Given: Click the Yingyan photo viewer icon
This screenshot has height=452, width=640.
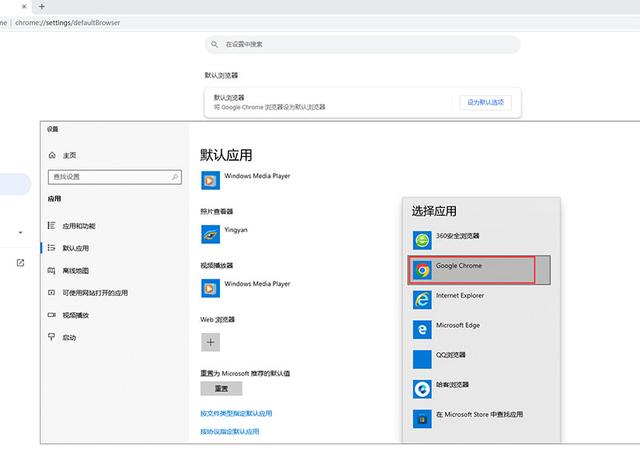Looking at the screenshot, I should pos(210,234).
